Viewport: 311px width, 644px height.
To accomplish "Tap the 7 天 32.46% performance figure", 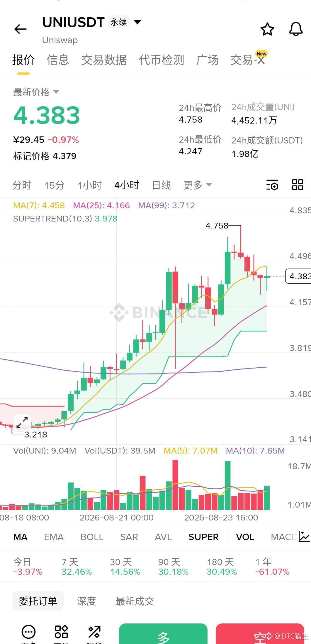I will point(77,567).
